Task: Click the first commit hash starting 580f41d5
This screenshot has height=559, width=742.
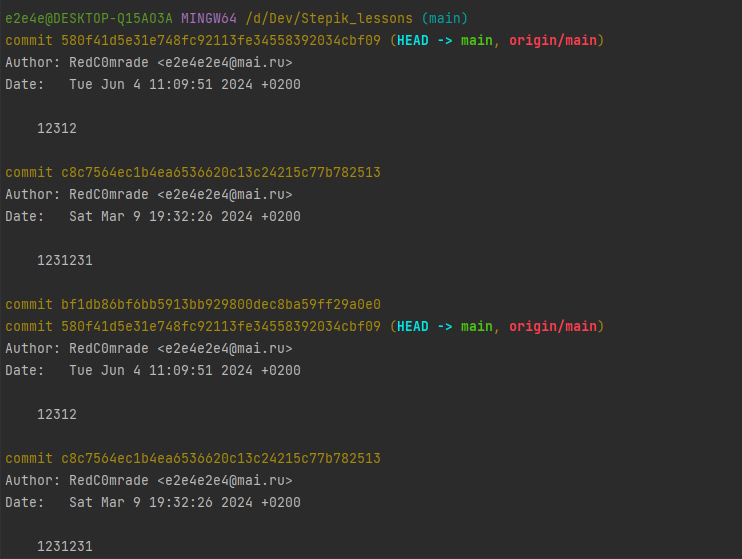Action: coord(220,40)
